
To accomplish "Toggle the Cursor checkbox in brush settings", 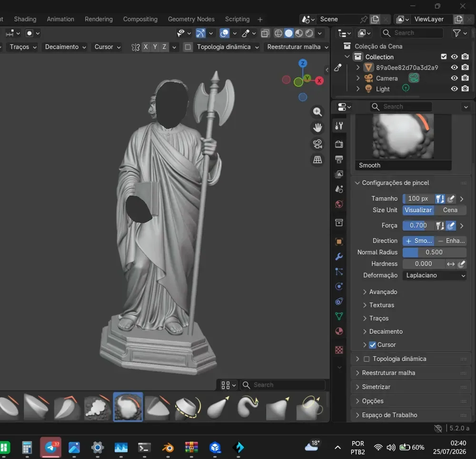I will coord(373,345).
